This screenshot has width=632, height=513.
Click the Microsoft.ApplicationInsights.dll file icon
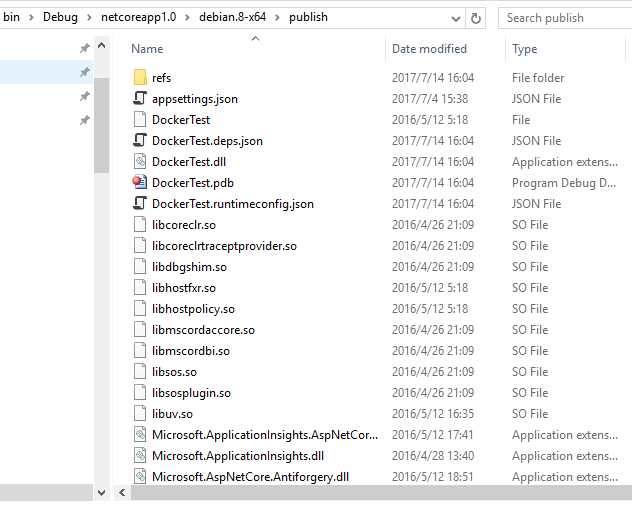pyautogui.click(x=140, y=455)
